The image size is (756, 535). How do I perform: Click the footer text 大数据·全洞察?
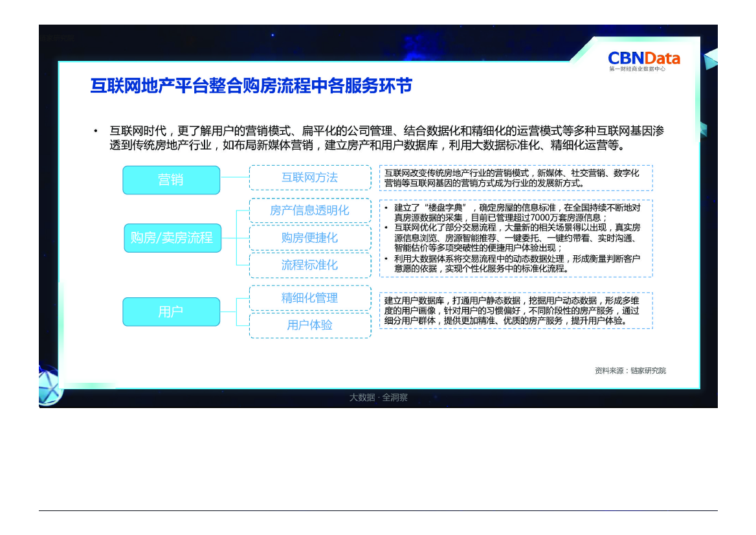tap(379, 397)
